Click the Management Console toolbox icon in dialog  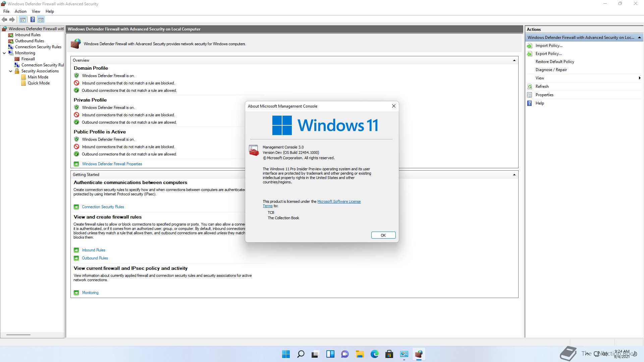pyautogui.click(x=254, y=150)
